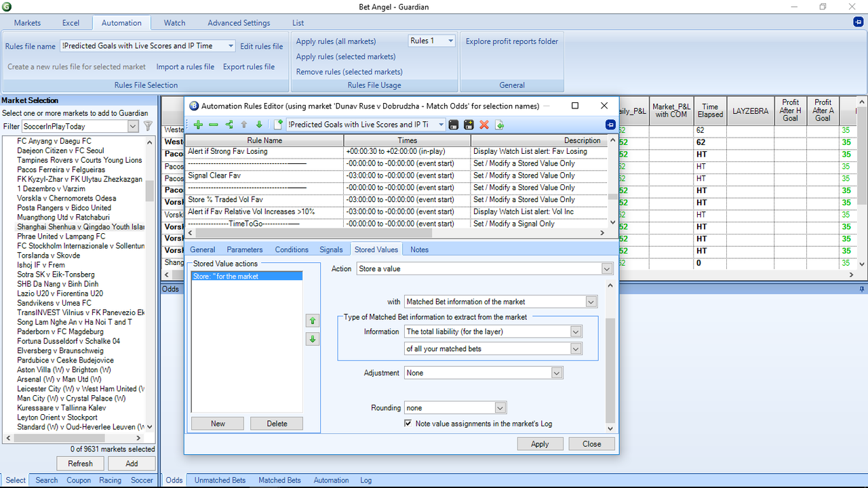
Task: Click the filter funnel icon
Action: click(148, 126)
